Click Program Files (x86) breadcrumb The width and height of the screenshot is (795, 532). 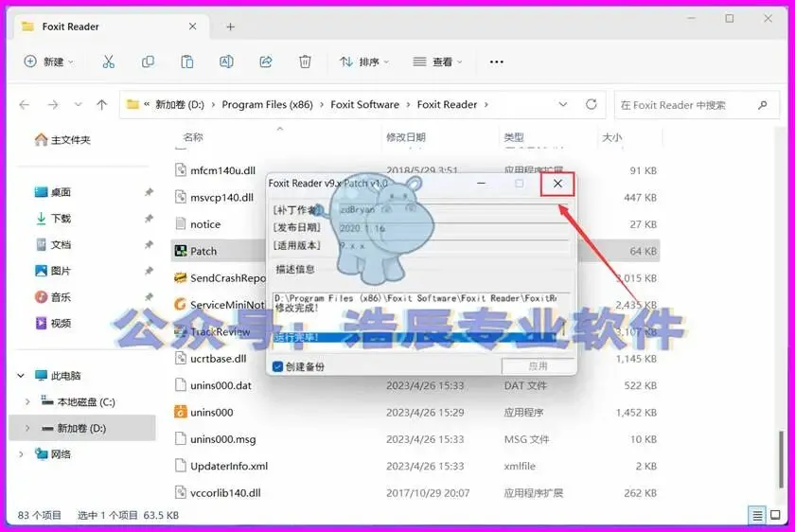click(x=267, y=105)
